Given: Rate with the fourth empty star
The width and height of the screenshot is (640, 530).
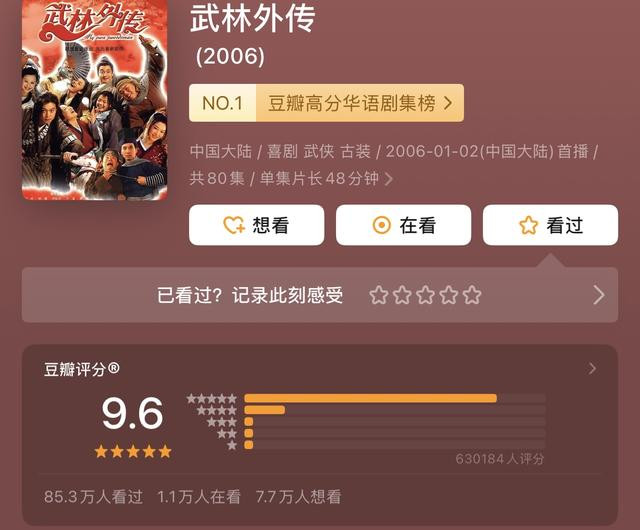Looking at the screenshot, I should 449,295.
